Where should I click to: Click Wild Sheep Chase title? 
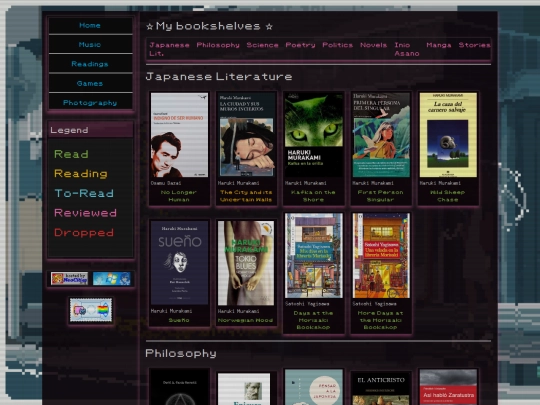coord(447,196)
